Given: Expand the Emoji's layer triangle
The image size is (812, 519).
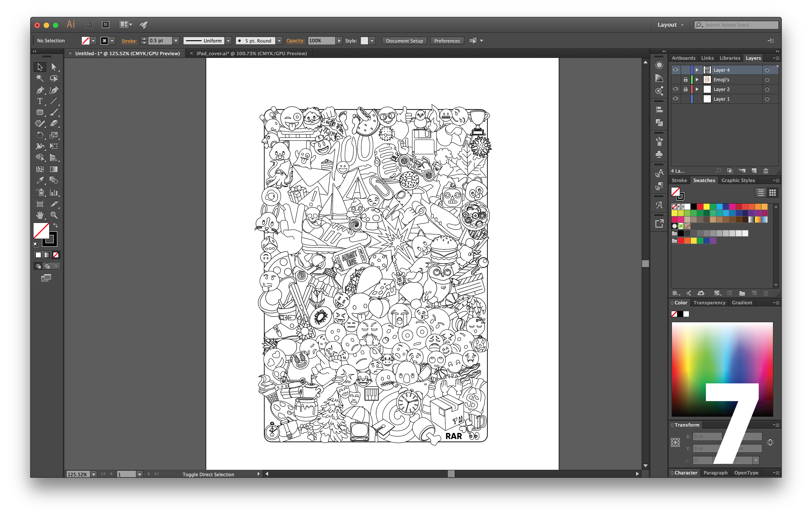Looking at the screenshot, I should [697, 80].
